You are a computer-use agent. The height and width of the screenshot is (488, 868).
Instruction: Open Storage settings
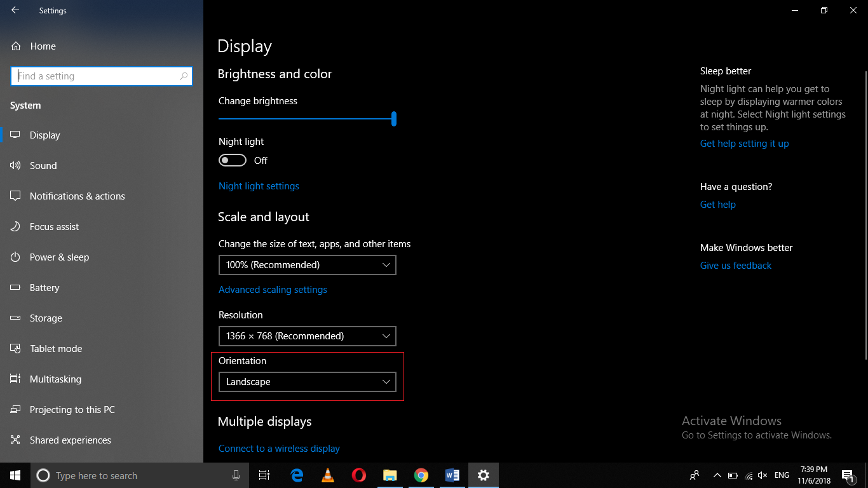pyautogui.click(x=46, y=318)
